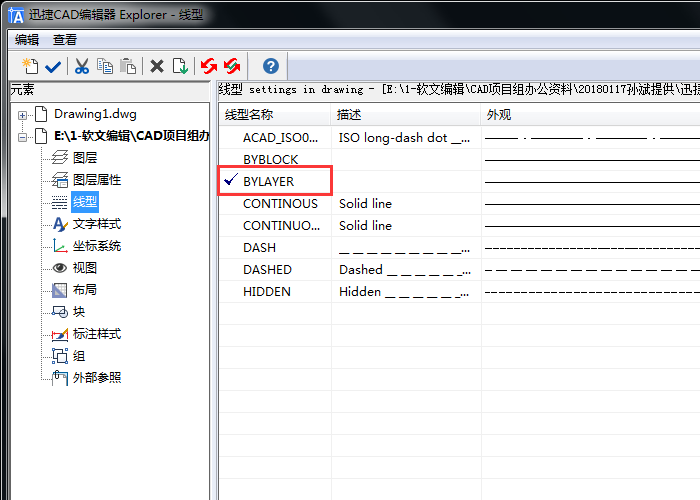The height and width of the screenshot is (500, 700).
Task: Click the Paste clipboard icon
Action: (128, 66)
